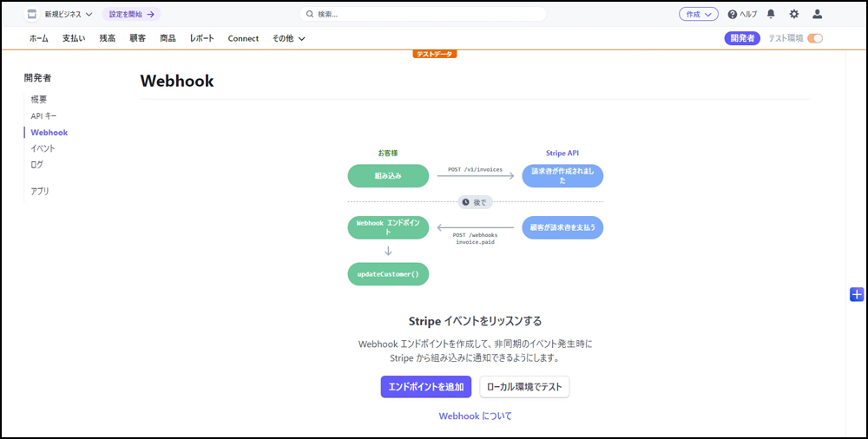Open the user profile icon
The image size is (868, 439).
click(817, 15)
